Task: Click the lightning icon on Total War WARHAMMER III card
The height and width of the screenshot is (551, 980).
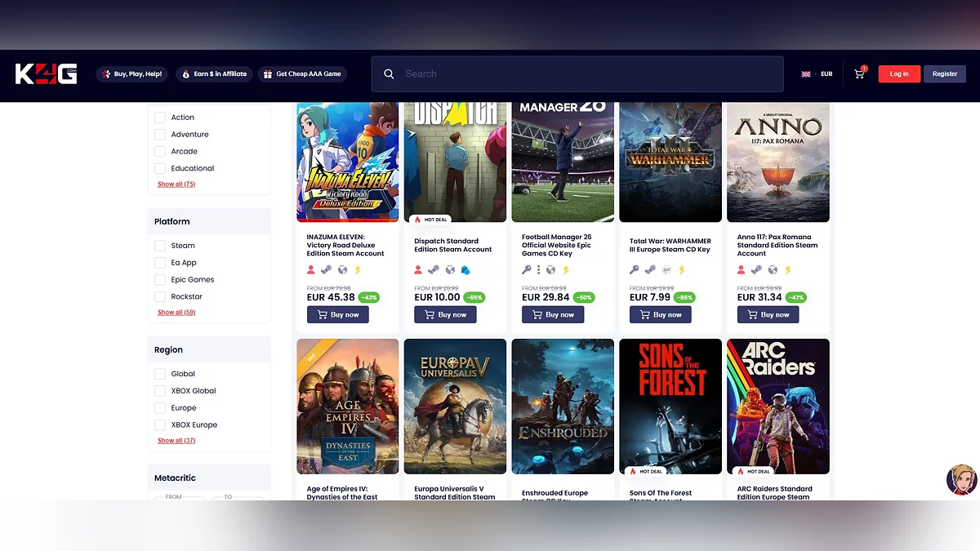Action: (682, 270)
